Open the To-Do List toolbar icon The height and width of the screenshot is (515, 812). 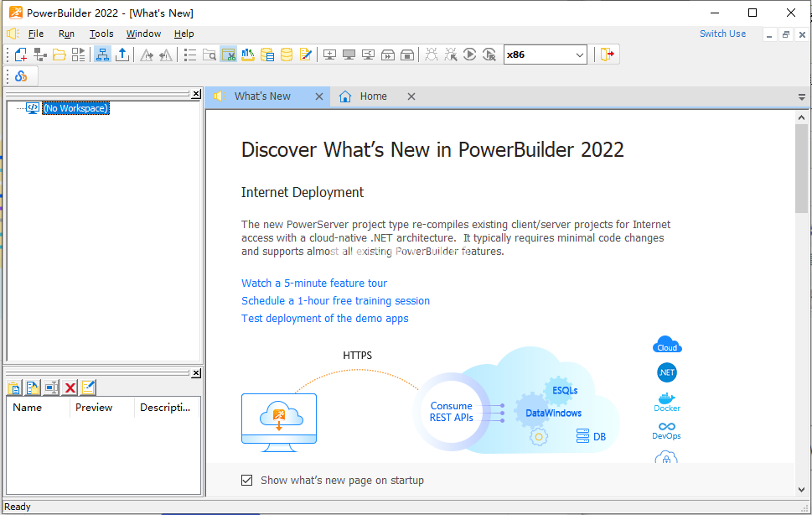190,55
